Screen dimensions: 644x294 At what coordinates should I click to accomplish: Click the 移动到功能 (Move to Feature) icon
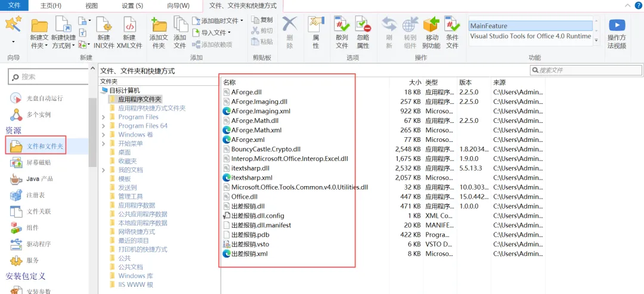431,24
